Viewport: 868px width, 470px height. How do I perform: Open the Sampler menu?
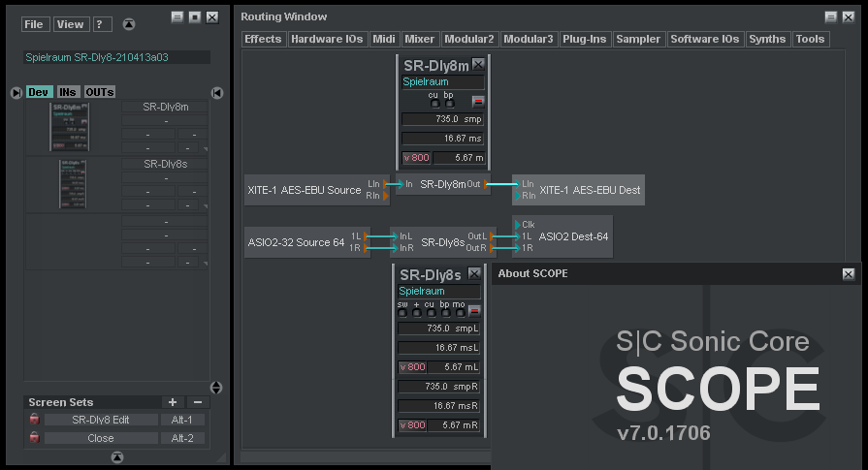(x=638, y=40)
